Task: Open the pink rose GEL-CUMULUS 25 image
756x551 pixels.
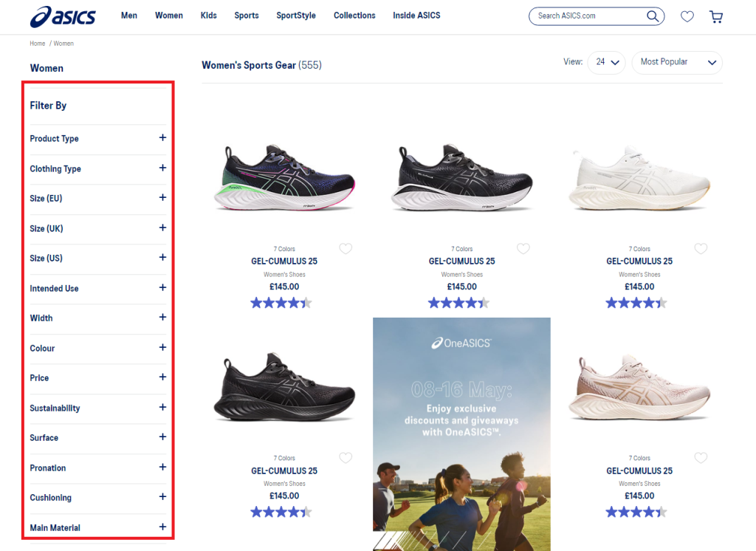Action: point(639,387)
